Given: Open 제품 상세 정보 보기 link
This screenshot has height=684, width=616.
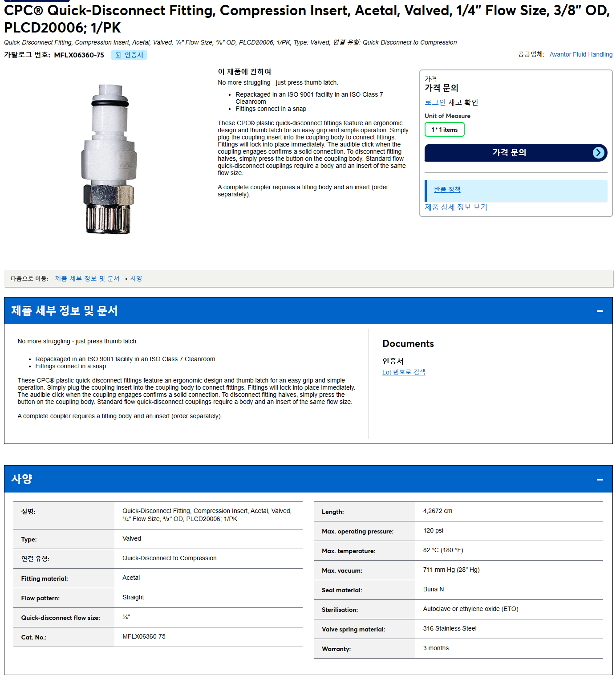Looking at the screenshot, I should (x=456, y=207).
